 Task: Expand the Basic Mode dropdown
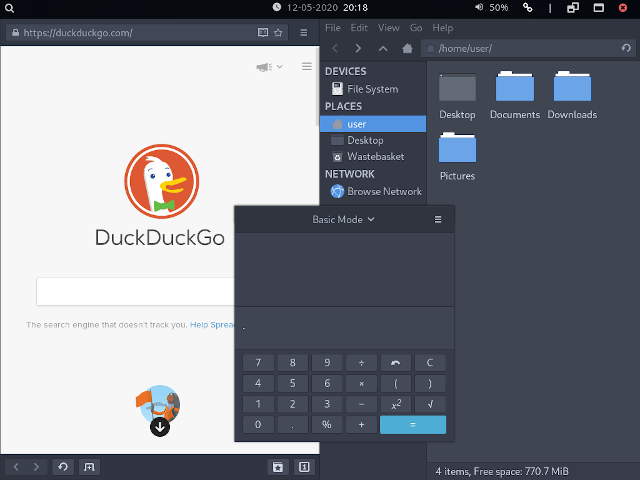pyautogui.click(x=343, y=219)
